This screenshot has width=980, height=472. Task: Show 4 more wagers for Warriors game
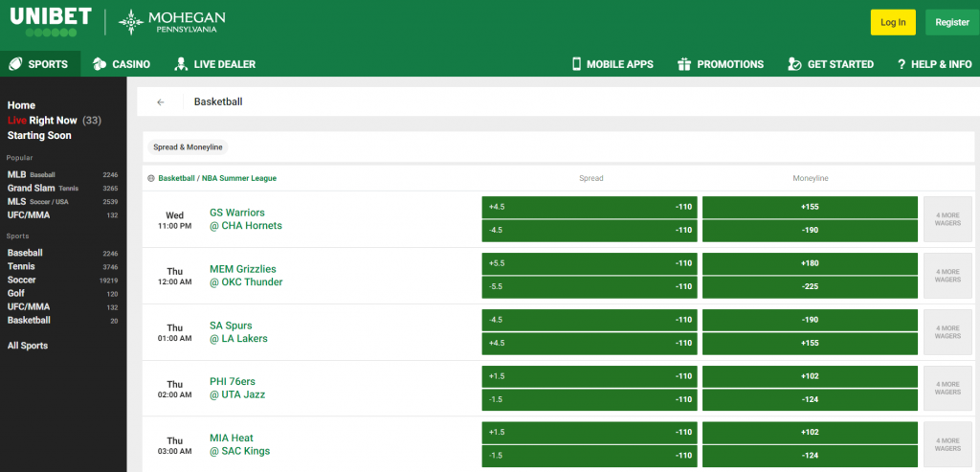coord(947,219)
